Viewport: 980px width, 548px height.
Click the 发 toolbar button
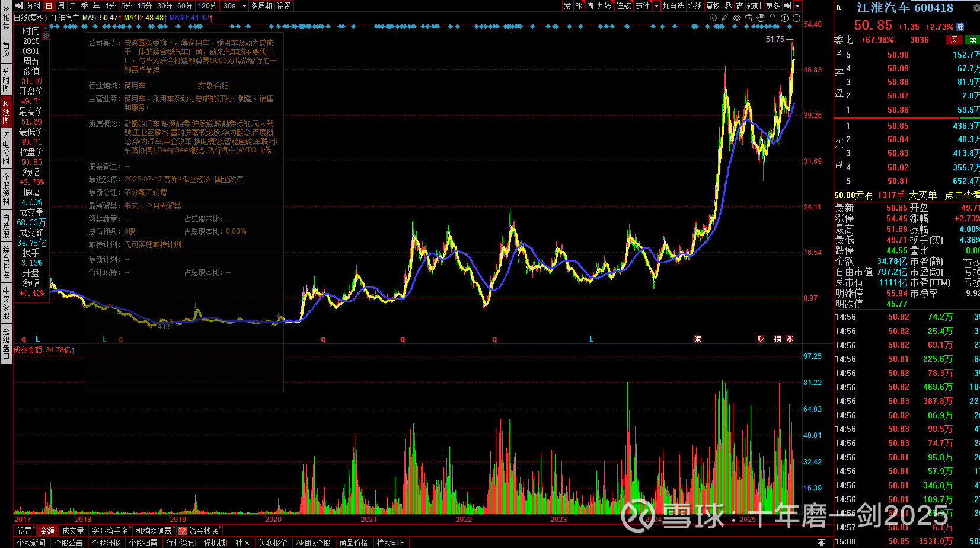pos(567,6)
